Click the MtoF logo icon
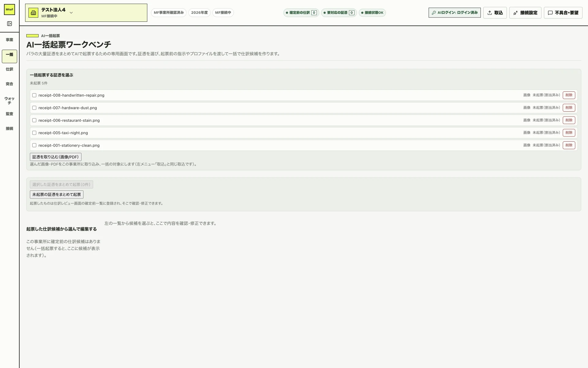 click(x=9, y=10)
